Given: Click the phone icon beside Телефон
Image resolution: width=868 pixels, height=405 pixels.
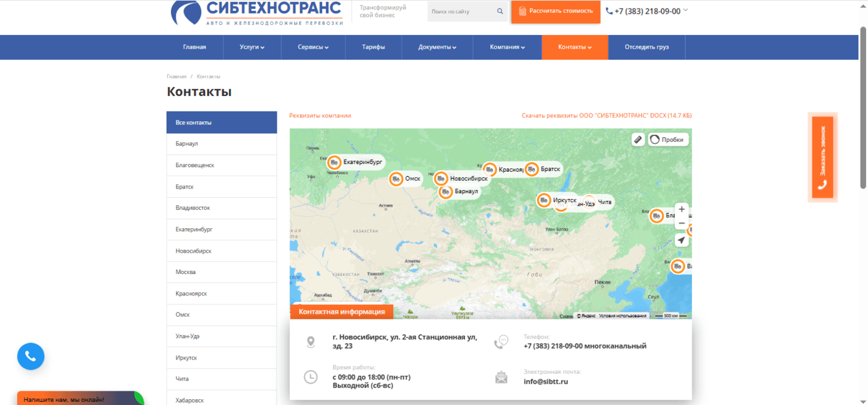Looking at the screenshot, I should pos(501,342).
